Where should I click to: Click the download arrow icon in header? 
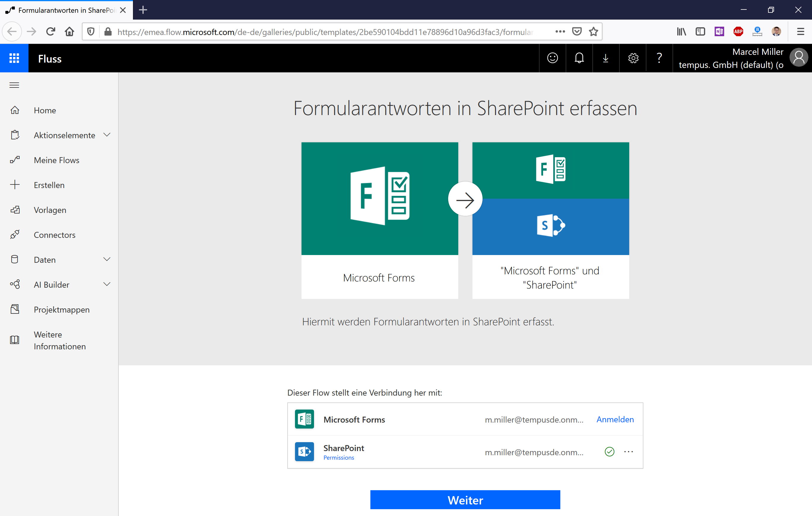click(606, 58)
